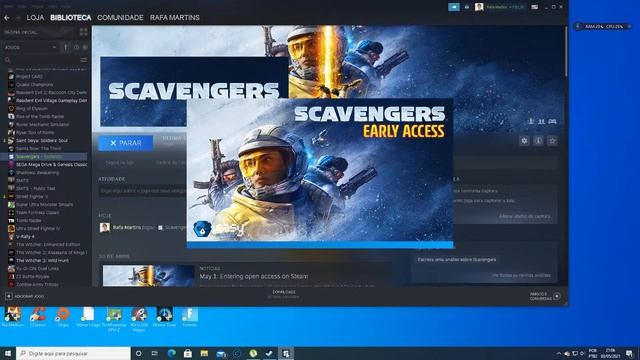Open the user avatar account menu

coord(479,7)
